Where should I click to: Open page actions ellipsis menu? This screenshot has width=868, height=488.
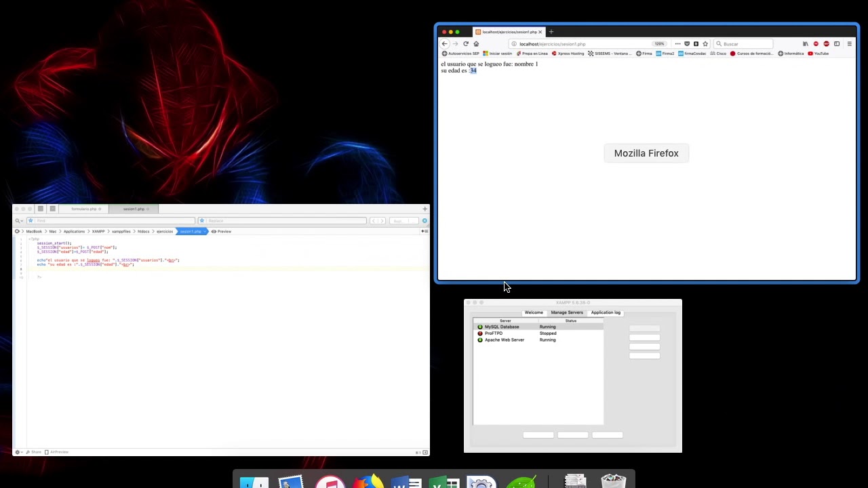point(677,44)
